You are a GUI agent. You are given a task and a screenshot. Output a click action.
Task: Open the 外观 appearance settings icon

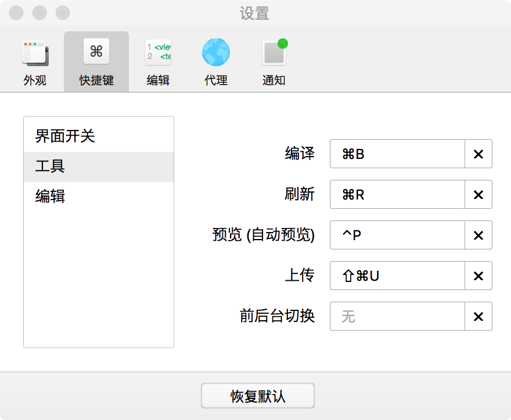[35, 53]
